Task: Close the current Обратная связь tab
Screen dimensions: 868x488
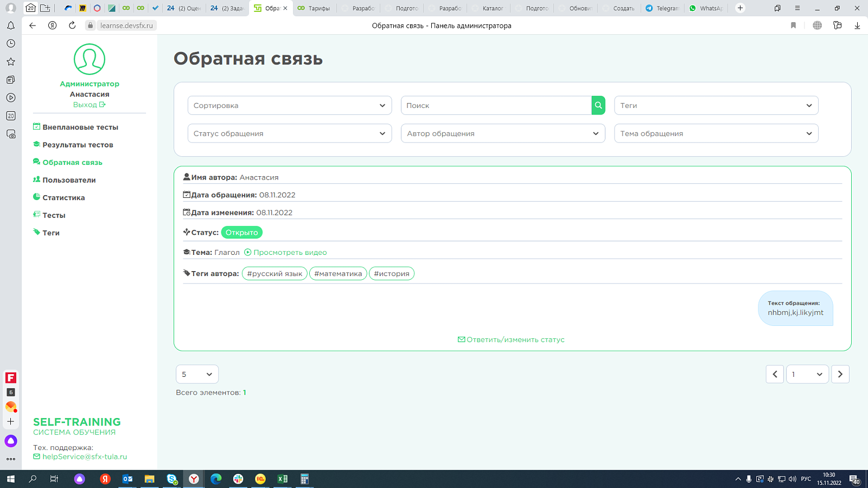Action: coord(285,8)
